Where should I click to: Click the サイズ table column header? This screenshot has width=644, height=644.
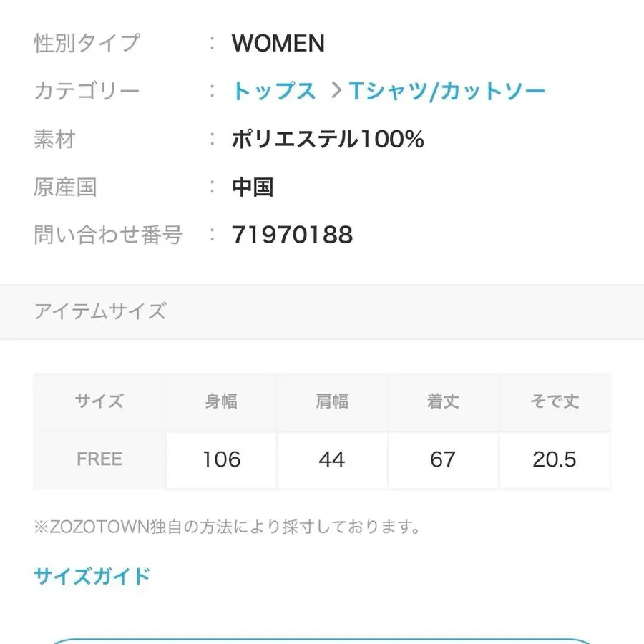(98, 401)
